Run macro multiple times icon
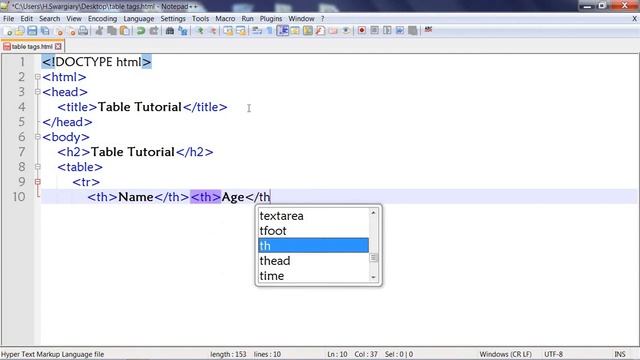 pyautogui.click(x=400, y=31)
